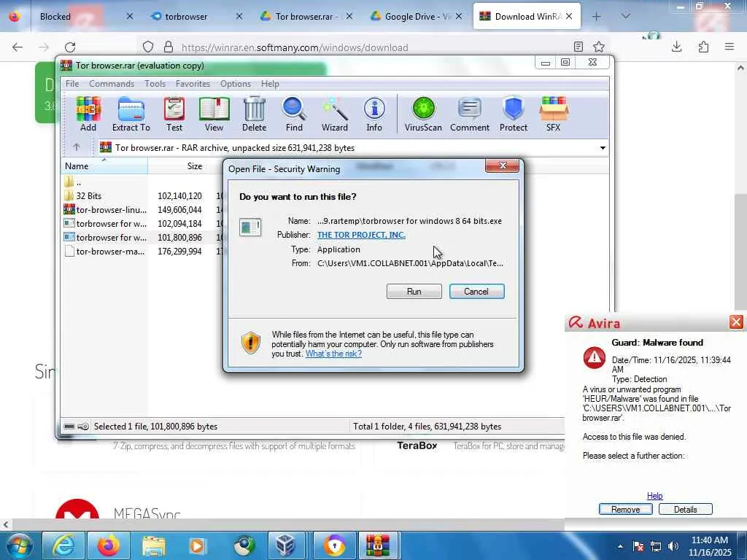The image size is (747, 560).
Task: Close the Avira notification popup
Action: [x=736, y=322]
